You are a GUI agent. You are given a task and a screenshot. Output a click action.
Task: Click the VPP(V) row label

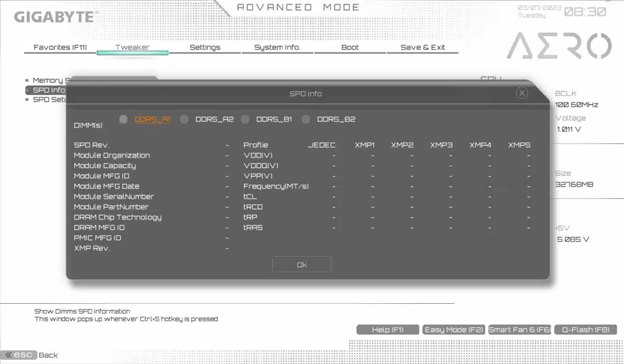pos(258,176)
